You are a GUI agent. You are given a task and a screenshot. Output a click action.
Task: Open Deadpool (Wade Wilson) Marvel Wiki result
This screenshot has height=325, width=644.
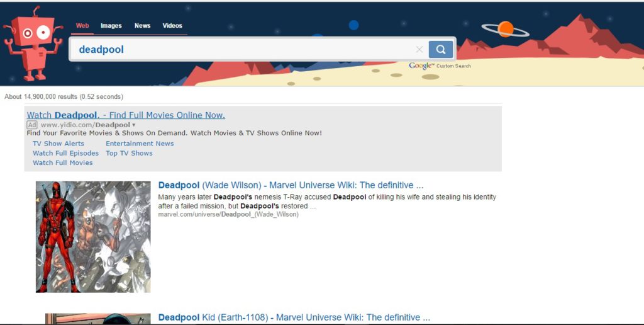coord(291,185)
